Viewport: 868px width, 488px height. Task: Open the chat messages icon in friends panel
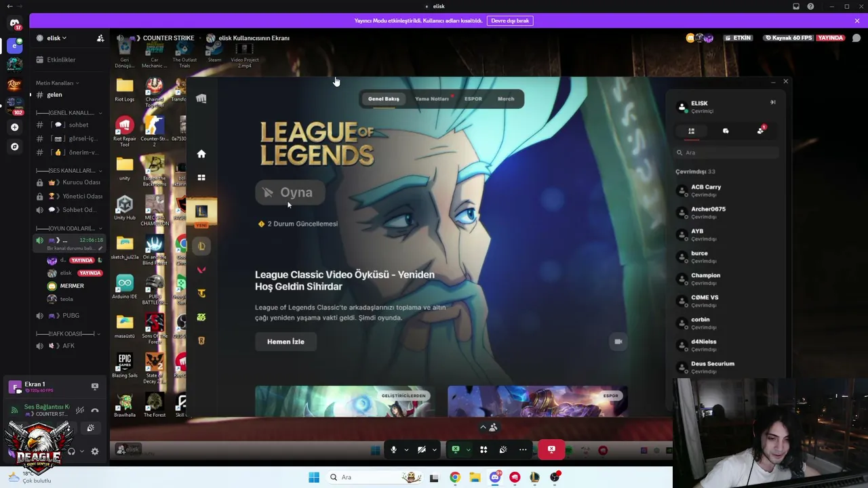[x=726, y=131]
